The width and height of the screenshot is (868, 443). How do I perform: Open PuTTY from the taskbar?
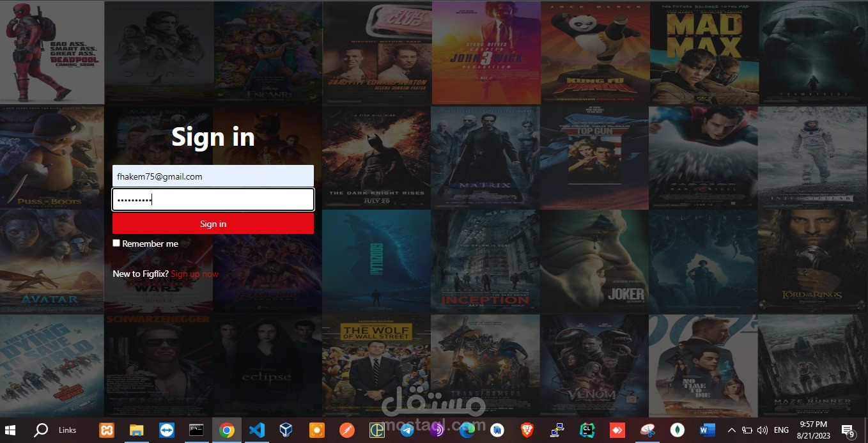(557, 430)
